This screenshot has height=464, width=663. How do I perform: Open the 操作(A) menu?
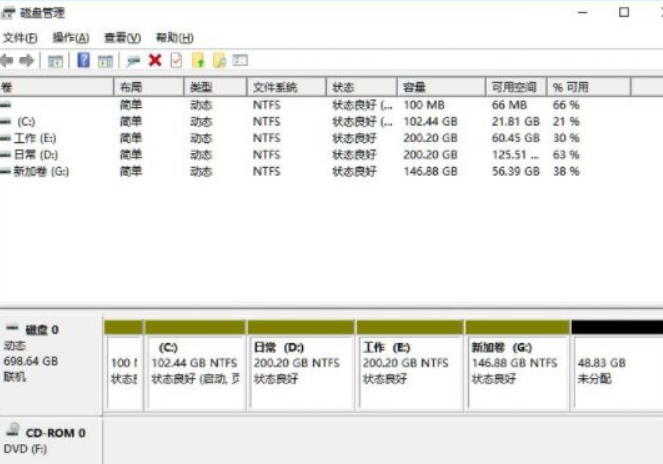point(70,37)
